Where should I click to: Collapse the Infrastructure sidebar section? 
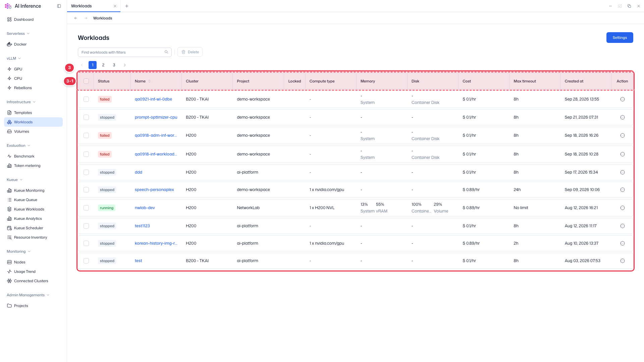pos(21,102)
